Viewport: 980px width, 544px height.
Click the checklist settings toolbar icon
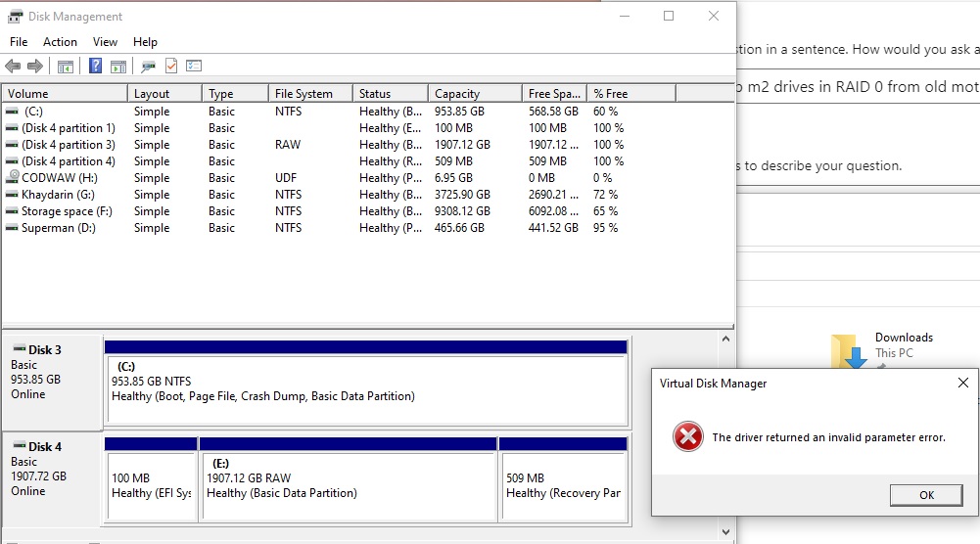[194, 66]
